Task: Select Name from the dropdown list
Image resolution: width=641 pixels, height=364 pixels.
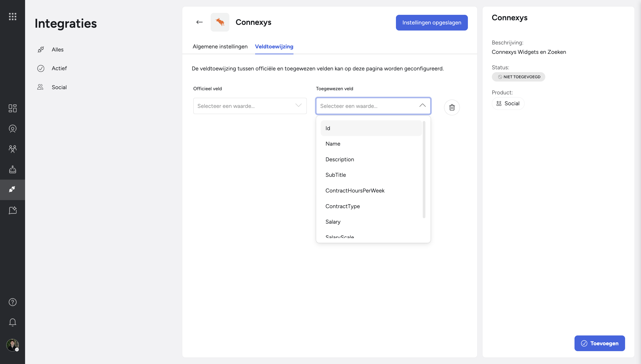Action: click(371, 144)
